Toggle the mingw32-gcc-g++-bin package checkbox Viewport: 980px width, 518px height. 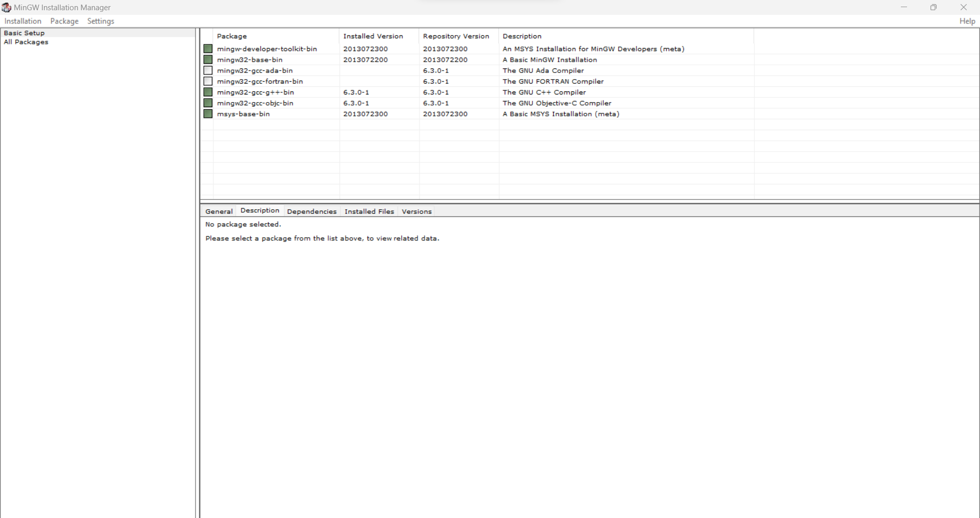[208, 92]
